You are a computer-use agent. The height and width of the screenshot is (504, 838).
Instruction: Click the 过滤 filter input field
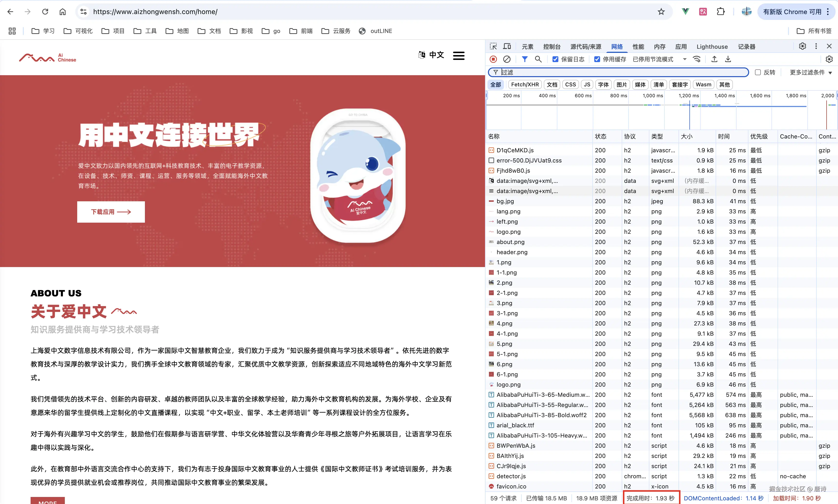pyautogui.click(x=622, y=72)
